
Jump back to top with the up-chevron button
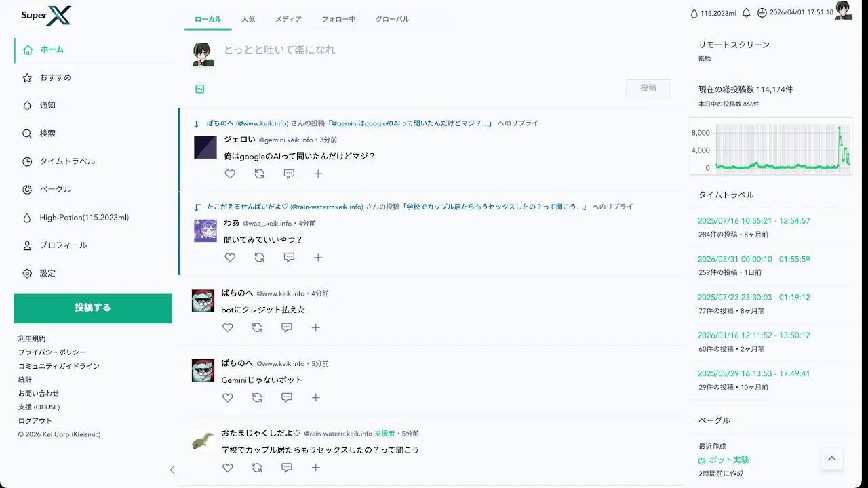832,458
